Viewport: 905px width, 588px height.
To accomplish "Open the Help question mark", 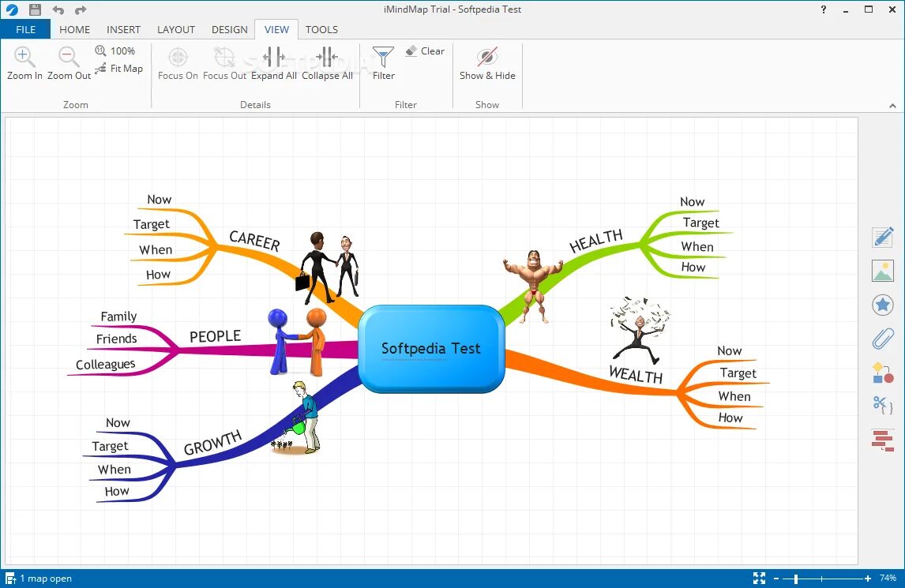I will 824,9.
